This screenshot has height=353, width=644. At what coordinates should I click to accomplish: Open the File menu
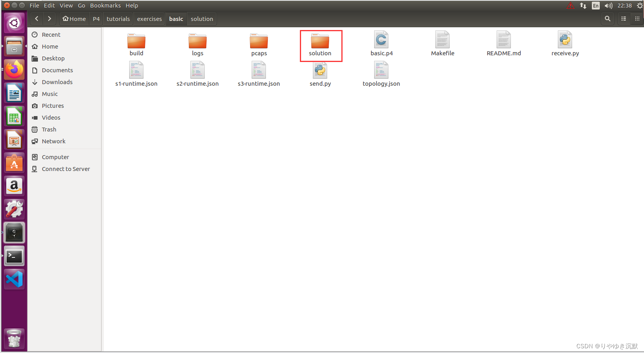click(x=34, y=6)
